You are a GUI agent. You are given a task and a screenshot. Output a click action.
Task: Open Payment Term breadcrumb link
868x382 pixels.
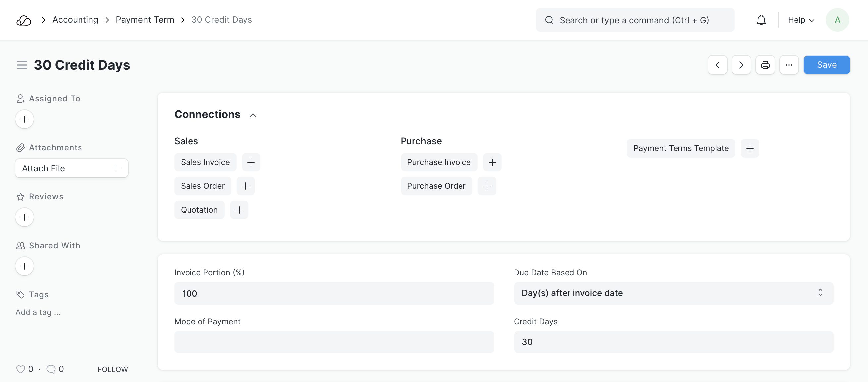[144, 20]
